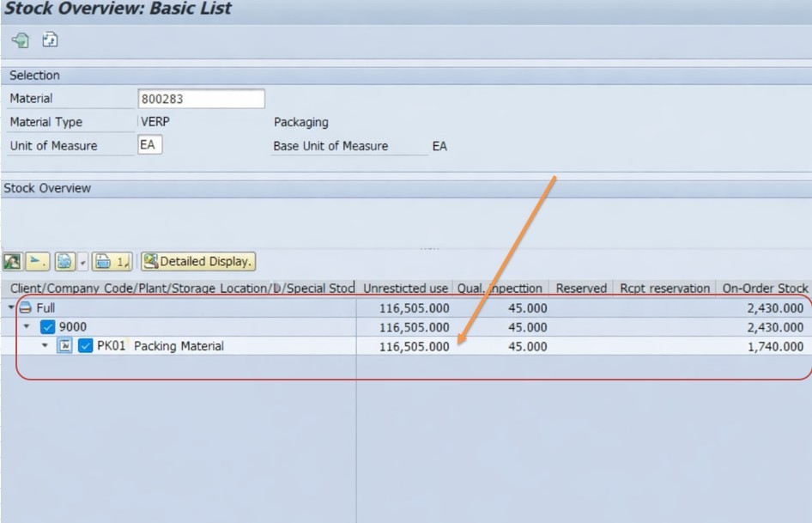
Task: Click the Unrestricted use column header
Action: point(404,289)
